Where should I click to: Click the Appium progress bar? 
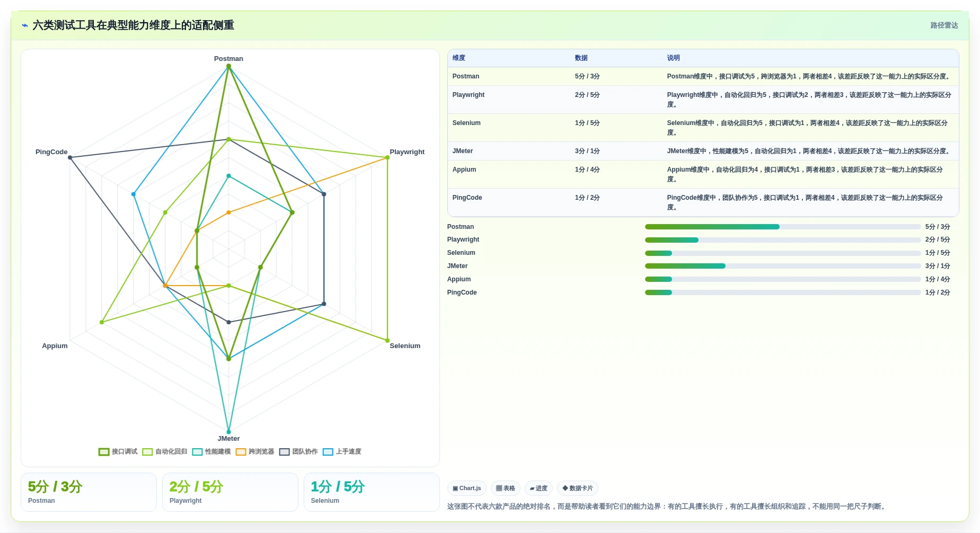(x=783, y=279)
